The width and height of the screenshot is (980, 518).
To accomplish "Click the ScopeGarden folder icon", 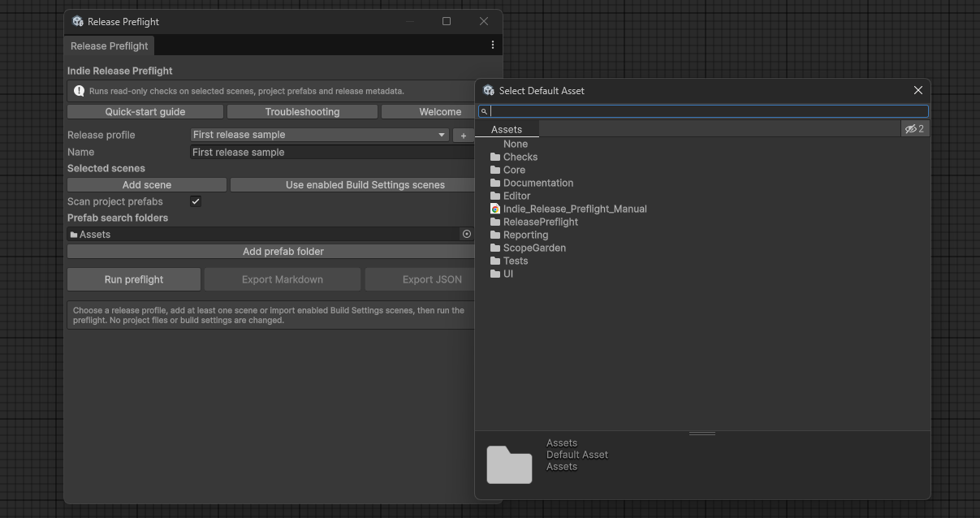I will [x=495, y=248].
